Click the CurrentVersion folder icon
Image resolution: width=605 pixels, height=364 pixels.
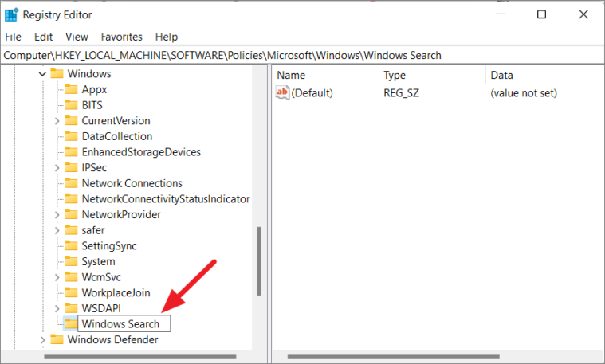click(71, 121)
